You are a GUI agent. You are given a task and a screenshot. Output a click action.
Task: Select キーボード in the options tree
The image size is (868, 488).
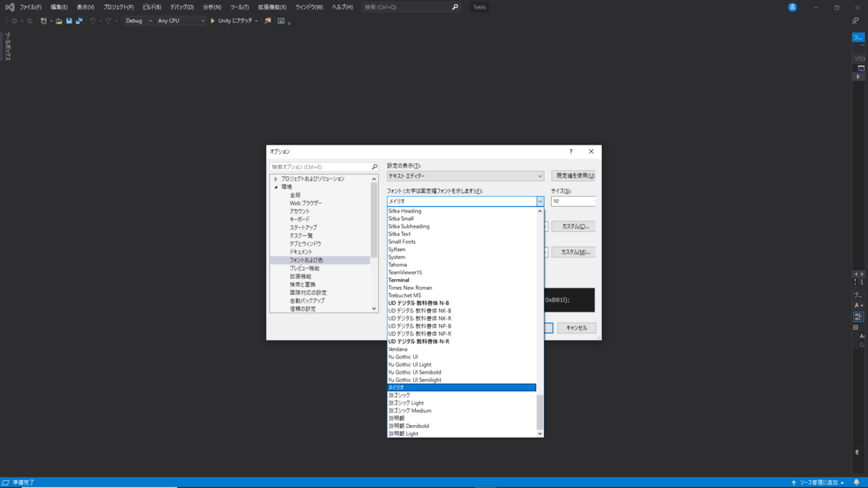point(299,219)
